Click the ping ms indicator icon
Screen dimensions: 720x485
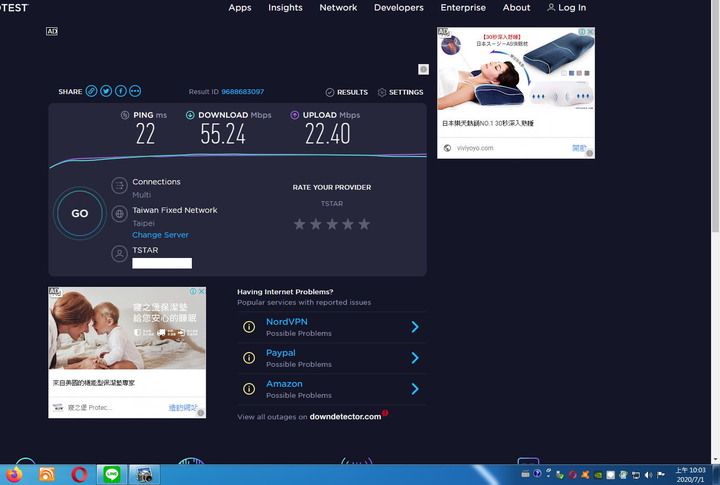pos(124,115)
